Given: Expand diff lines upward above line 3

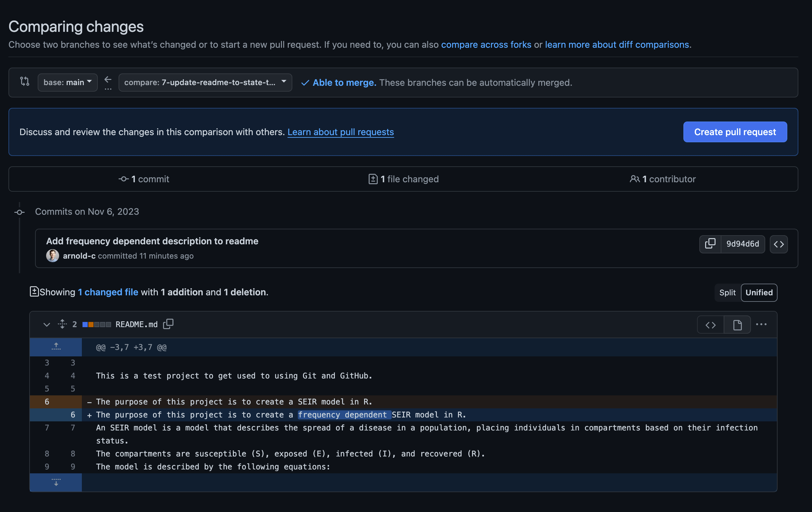Looking at the screenshot, I should tap(56, 347).
